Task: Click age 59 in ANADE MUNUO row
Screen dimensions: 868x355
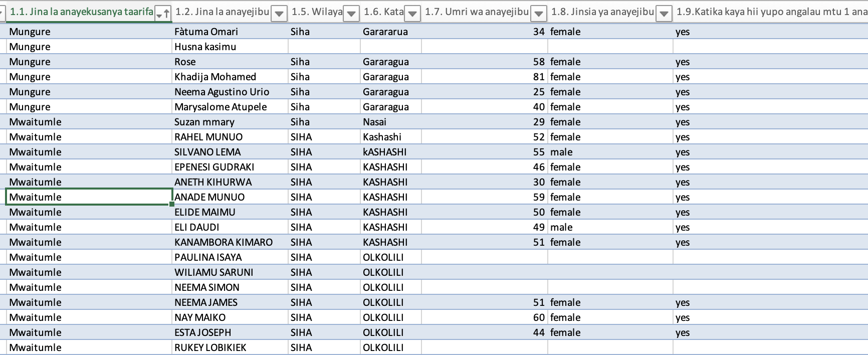Action: click(485, 197)
